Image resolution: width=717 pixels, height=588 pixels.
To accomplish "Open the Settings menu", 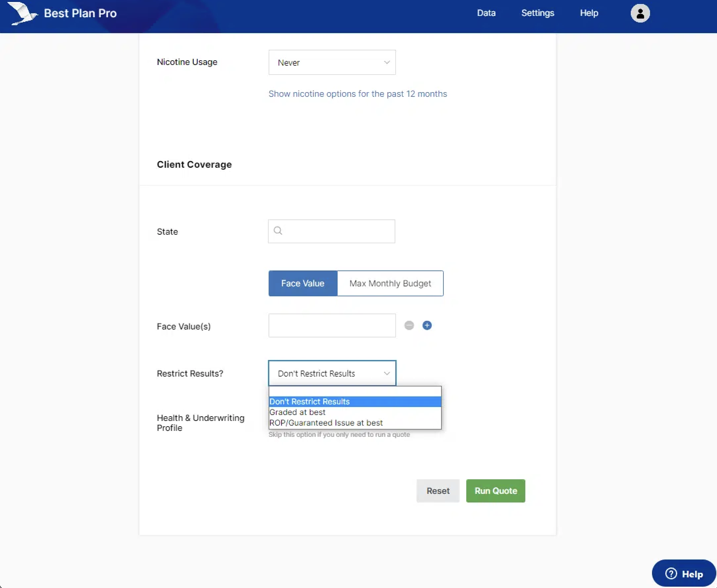I will 537,13.
